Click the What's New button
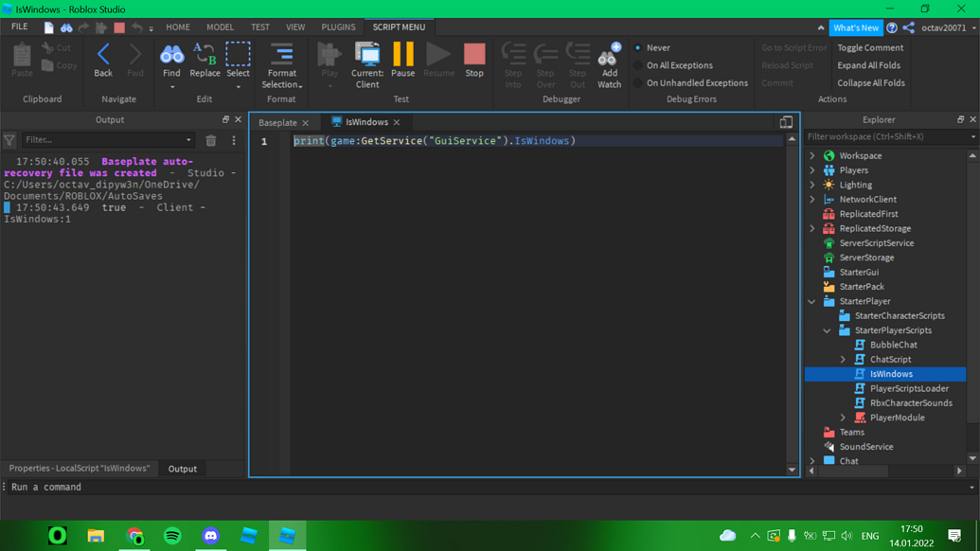 [856, 27]
